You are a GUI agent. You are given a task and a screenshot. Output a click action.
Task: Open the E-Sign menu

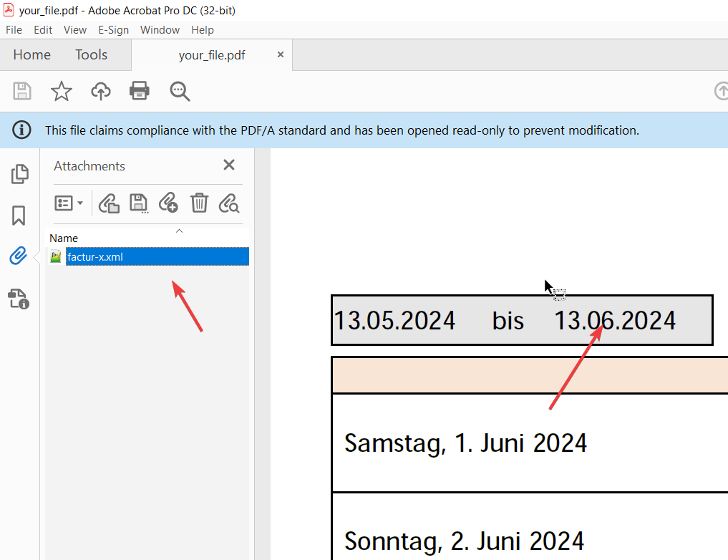(113, 29)
